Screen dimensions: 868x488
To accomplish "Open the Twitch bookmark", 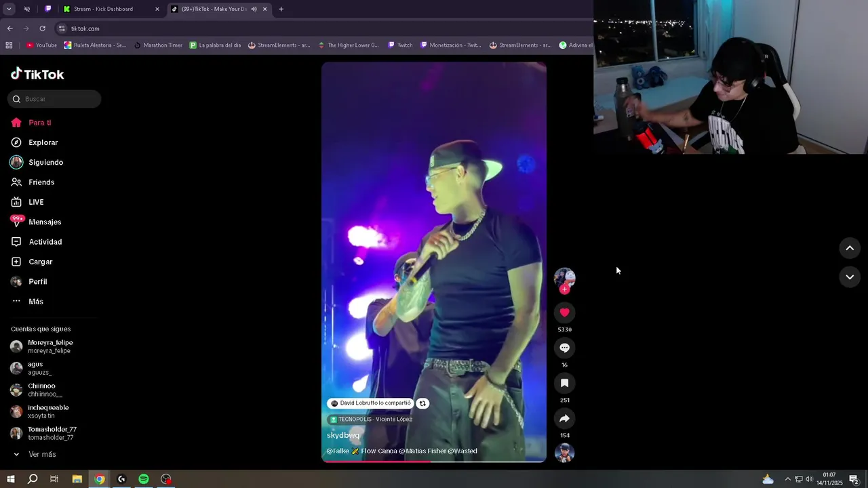I will point(400,45).
